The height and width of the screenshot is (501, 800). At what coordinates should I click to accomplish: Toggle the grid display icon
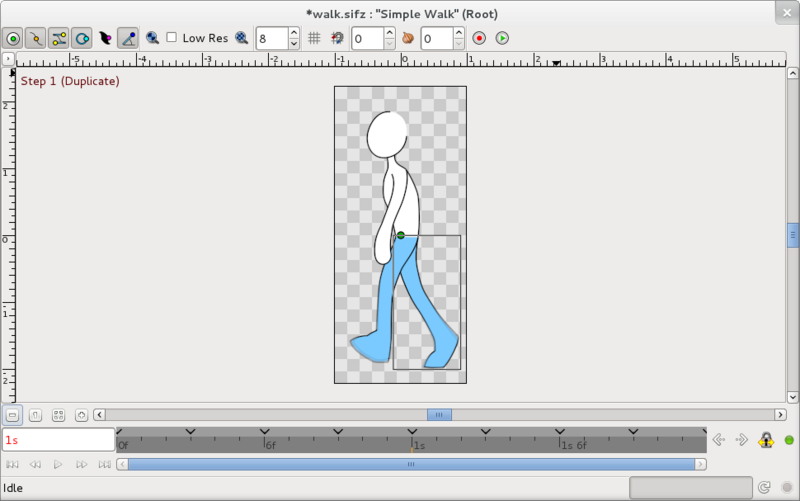pyautogui.click(x=314, y=38)
